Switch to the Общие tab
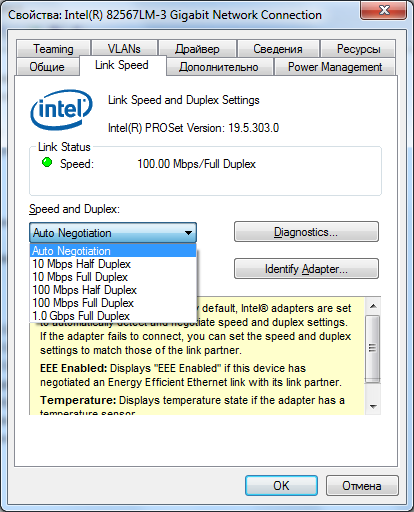Screen dimensions: 414x512 click(47, 67)
